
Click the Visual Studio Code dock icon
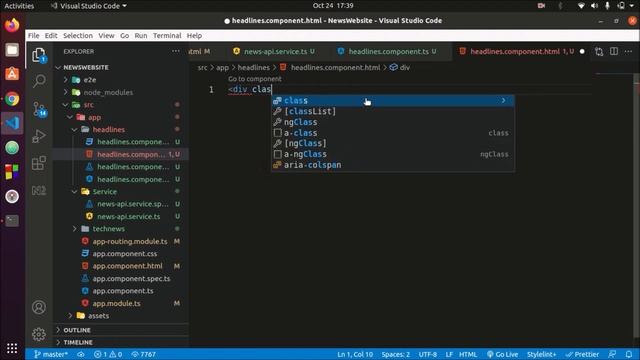pos(12,123)
